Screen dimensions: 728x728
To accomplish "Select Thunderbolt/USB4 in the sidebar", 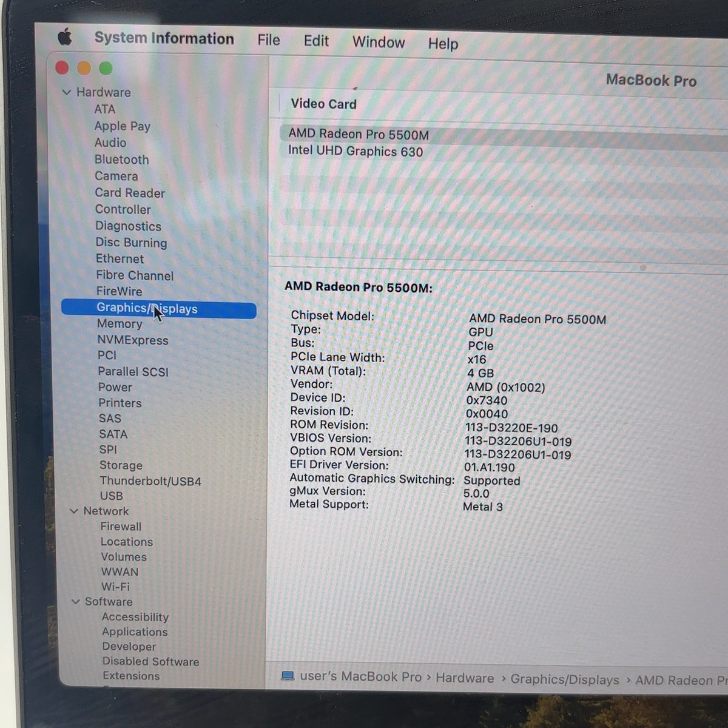I will click(x=150, y=481).
